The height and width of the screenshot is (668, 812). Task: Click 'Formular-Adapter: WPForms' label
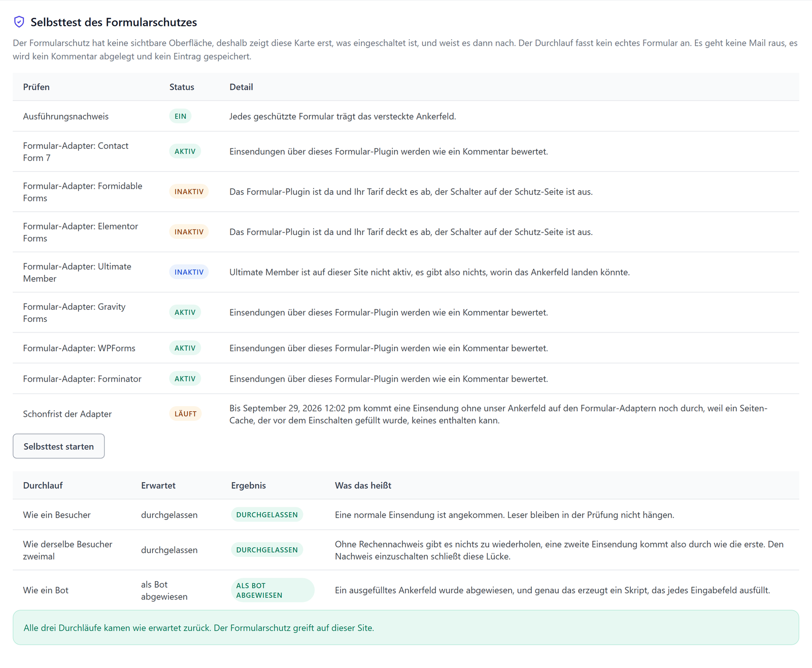(x=79, y=348)
